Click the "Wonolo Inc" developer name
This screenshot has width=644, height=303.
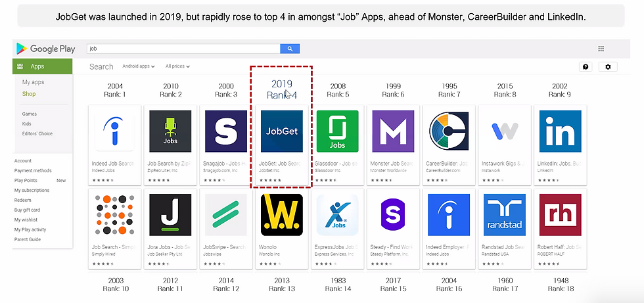[x=269, y=254]
